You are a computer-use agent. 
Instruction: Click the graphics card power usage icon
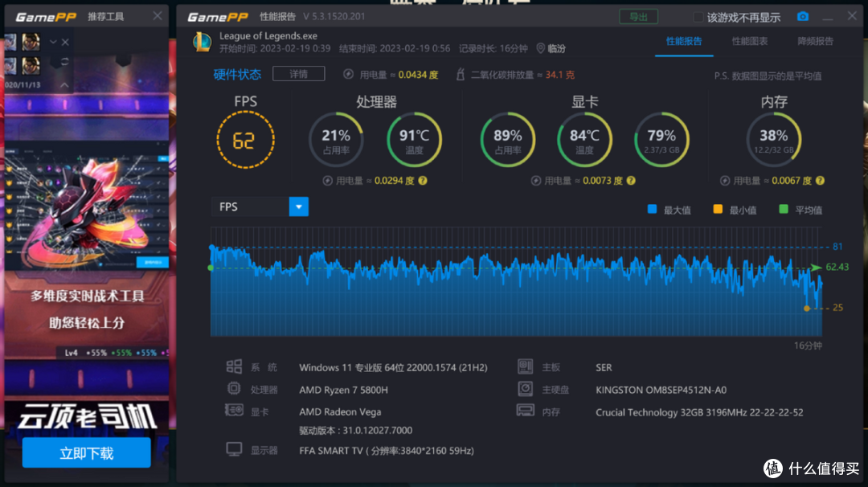(x=536, y=180)
